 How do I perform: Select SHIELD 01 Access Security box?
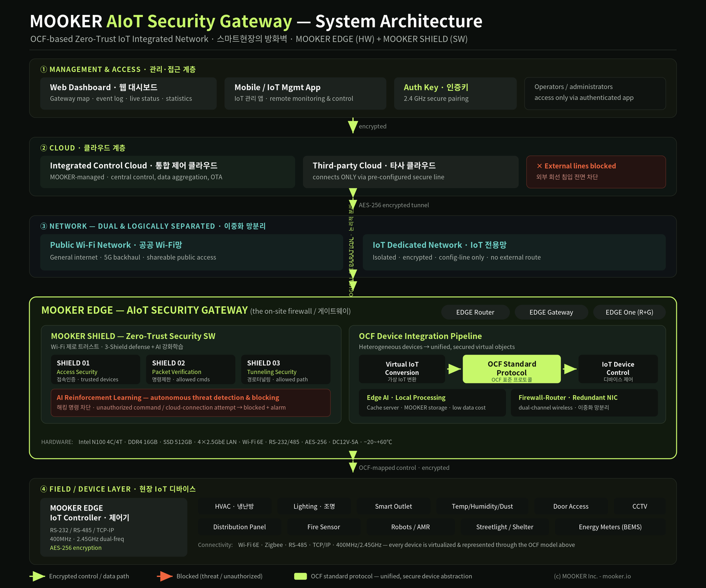(96, 370)
